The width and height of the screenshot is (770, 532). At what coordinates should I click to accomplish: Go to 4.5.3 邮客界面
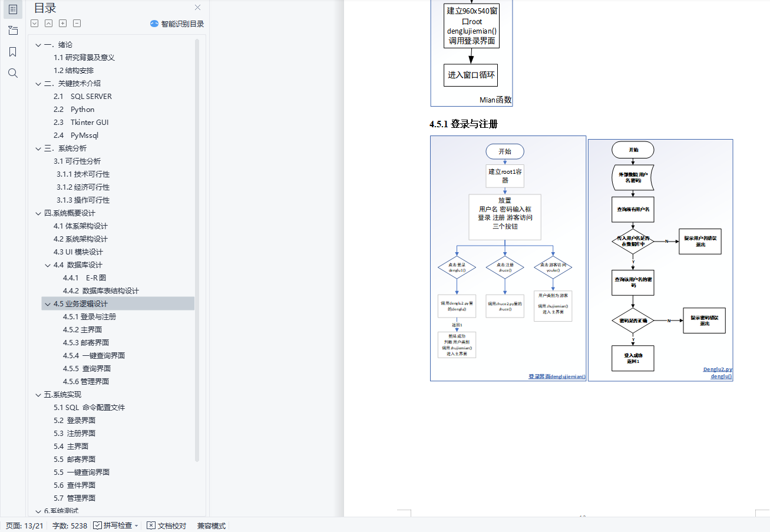coord(86,343)
